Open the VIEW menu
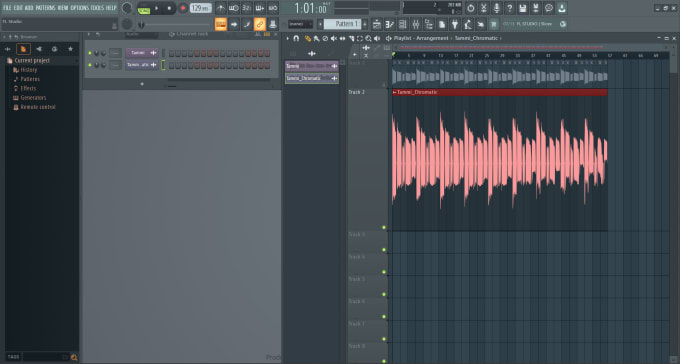The image size is (680, 364). point(63,8)
